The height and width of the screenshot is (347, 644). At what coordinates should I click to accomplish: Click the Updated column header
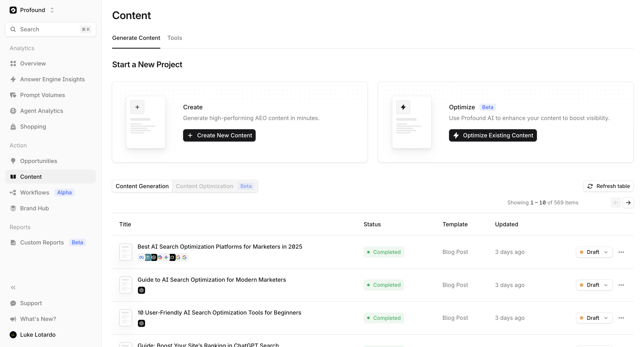(506, 224)
